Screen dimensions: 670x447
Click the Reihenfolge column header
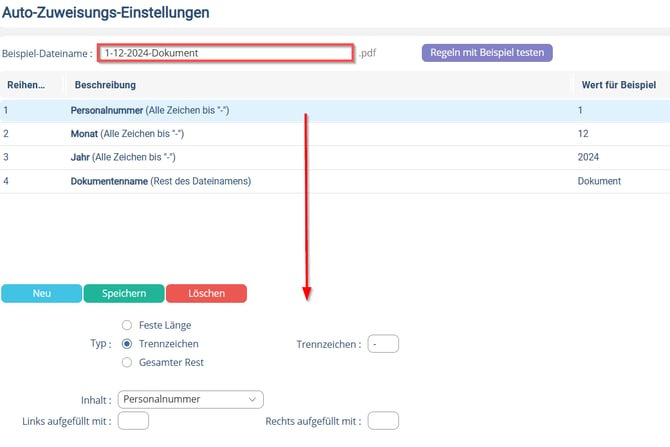pos(26,85)
